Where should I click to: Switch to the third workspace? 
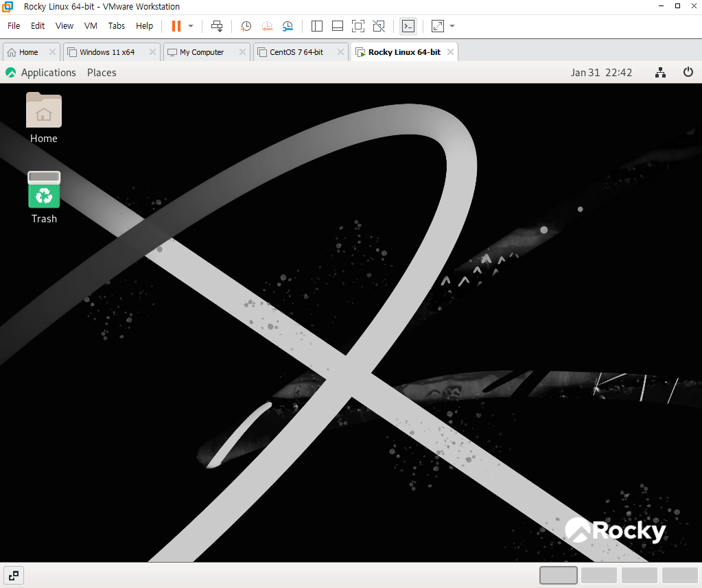(639, 576)
